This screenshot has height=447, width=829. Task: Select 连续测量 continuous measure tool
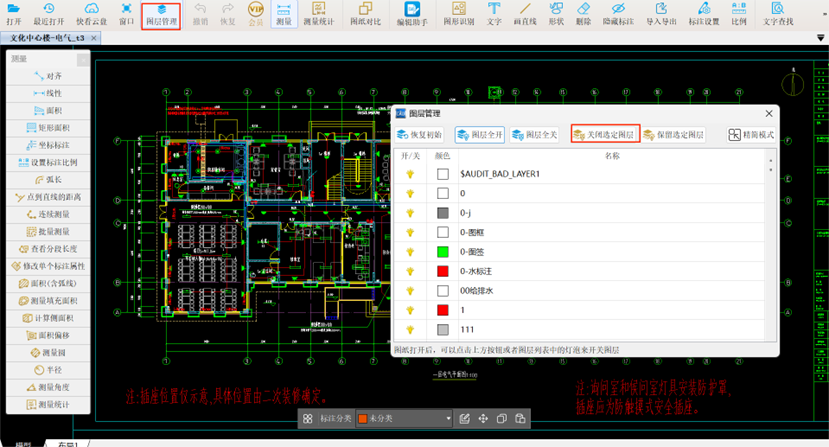(48, 214)
